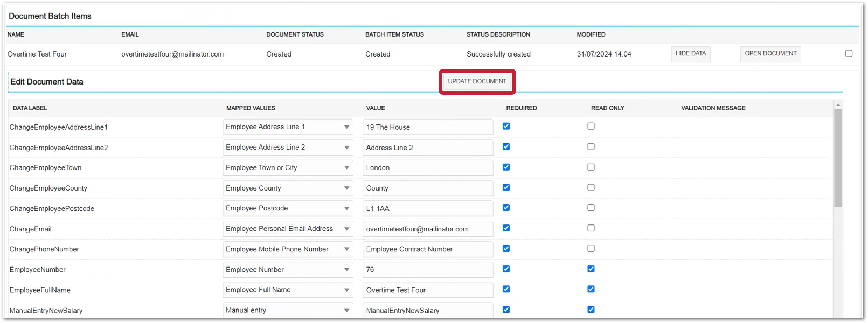Uncheck Required for ChangeEmail
The image size is (868, 323).
point(506,228)
